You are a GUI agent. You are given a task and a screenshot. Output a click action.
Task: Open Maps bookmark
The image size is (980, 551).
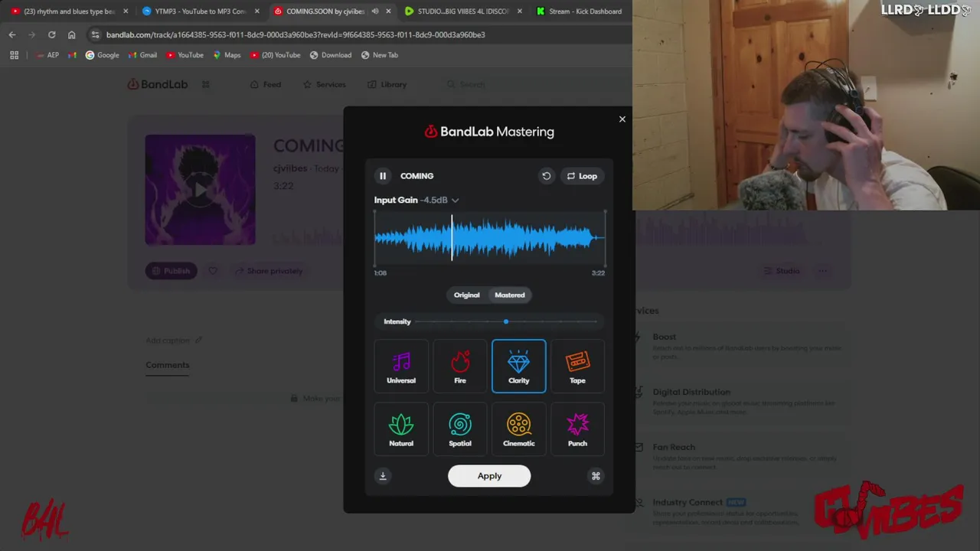pos(227,55)
